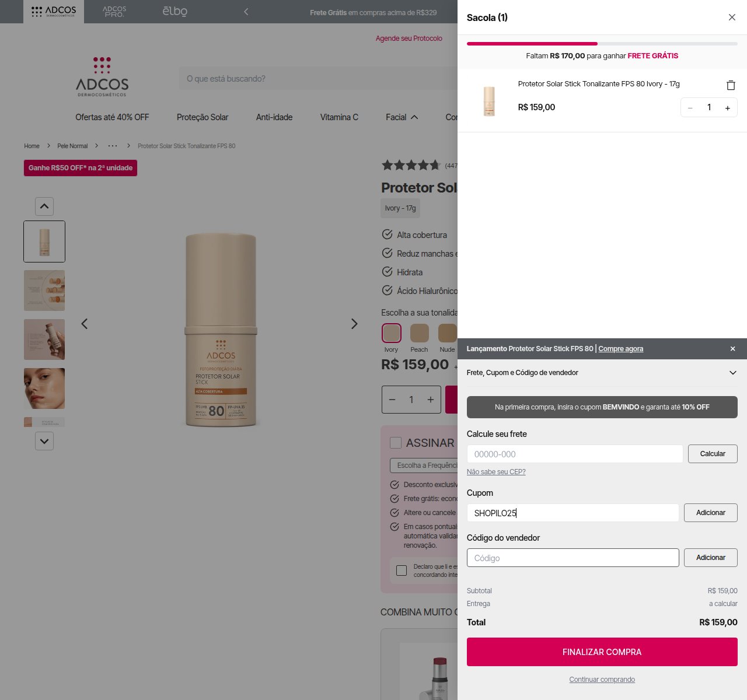Open Anti-idade menu

coord(274,117)
